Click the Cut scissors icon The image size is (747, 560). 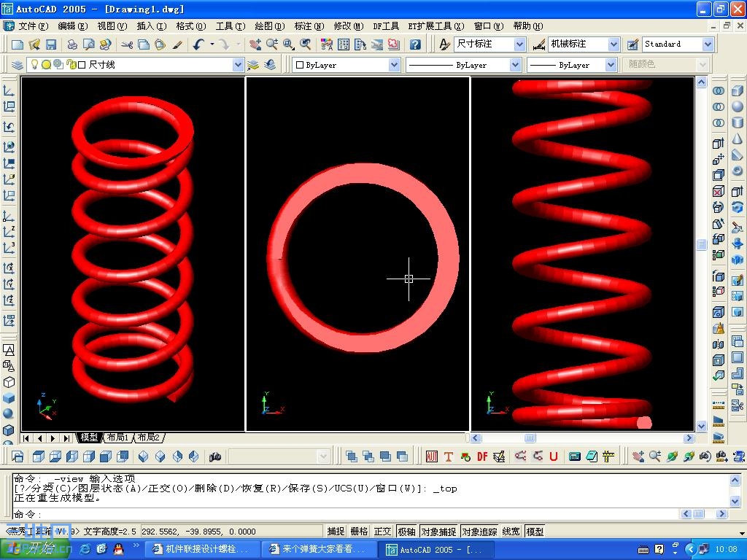click(x=127, y=44)
